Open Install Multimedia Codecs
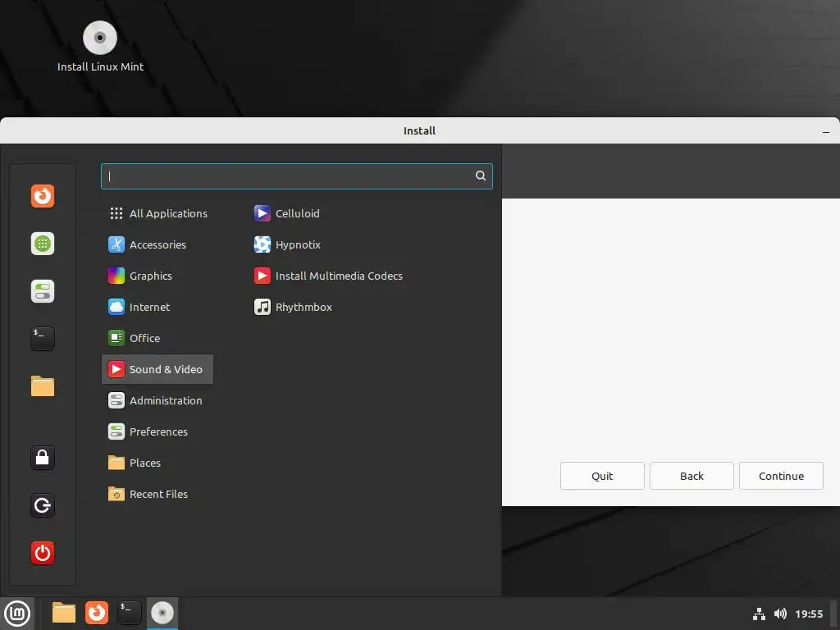 click(328, 276)
